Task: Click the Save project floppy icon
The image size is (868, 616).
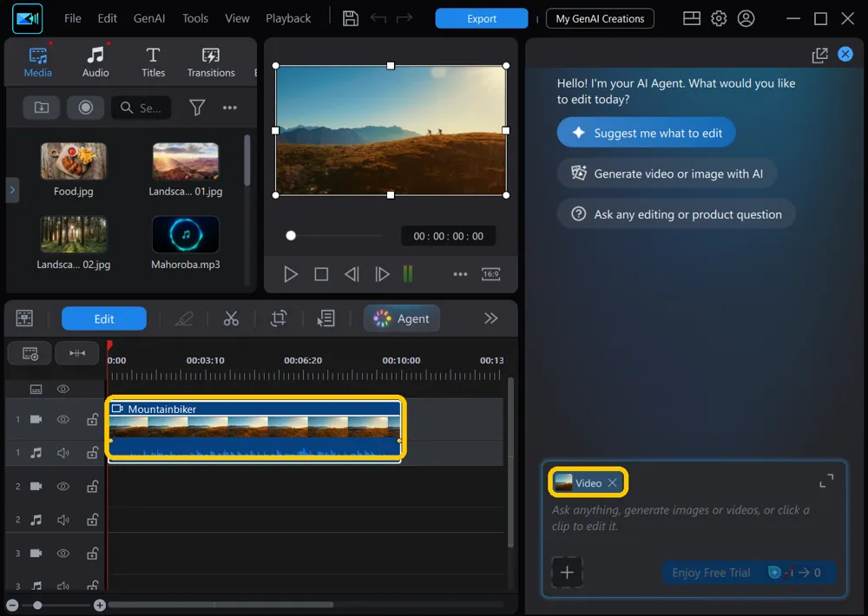Action: (351, 18)
